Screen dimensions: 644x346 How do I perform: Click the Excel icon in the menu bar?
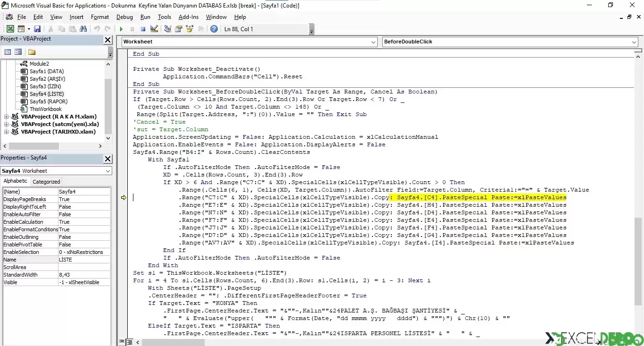(9, 17)
